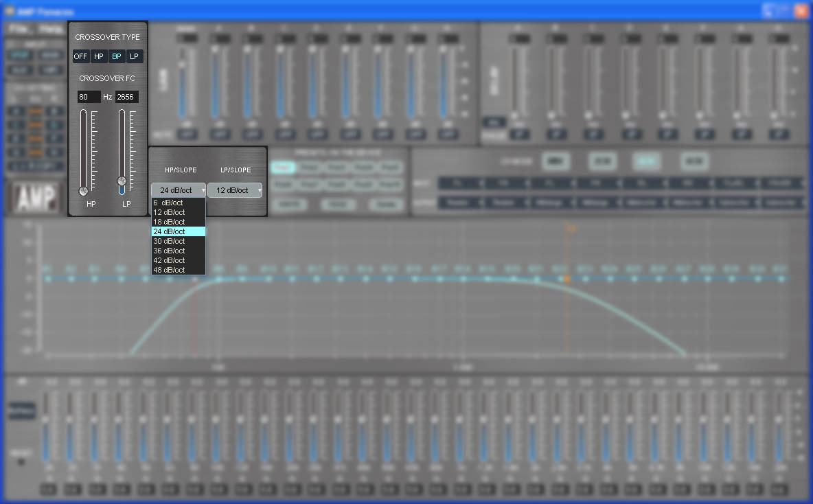Select highlighted 24 dB/oct option
813x504 pixels.
(178, 232)
